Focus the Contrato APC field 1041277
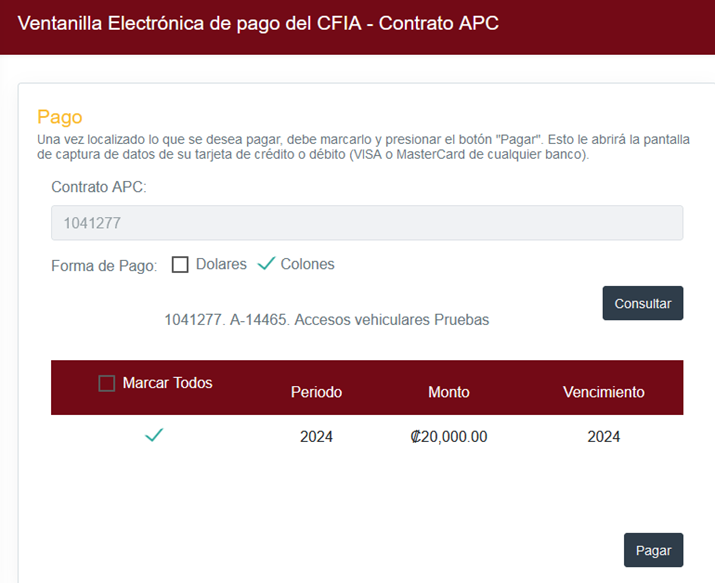 tap(367, 223)
